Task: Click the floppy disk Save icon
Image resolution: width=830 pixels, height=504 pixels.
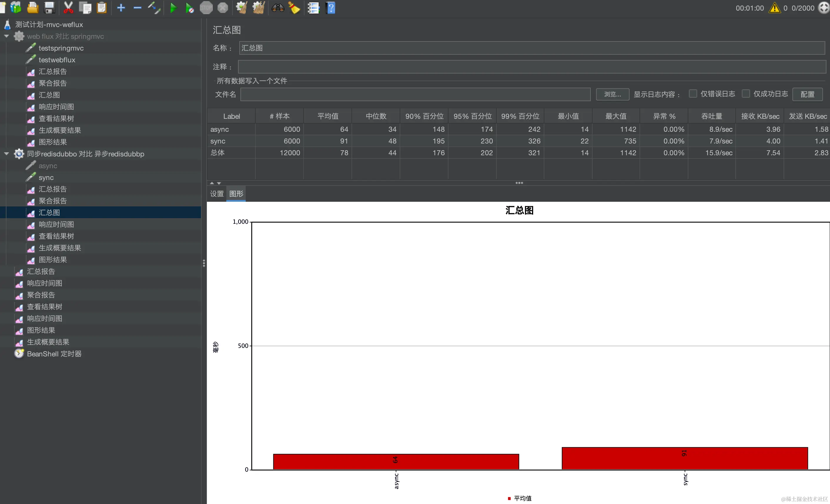Action: pyautogui.click(x=49, y=8)
